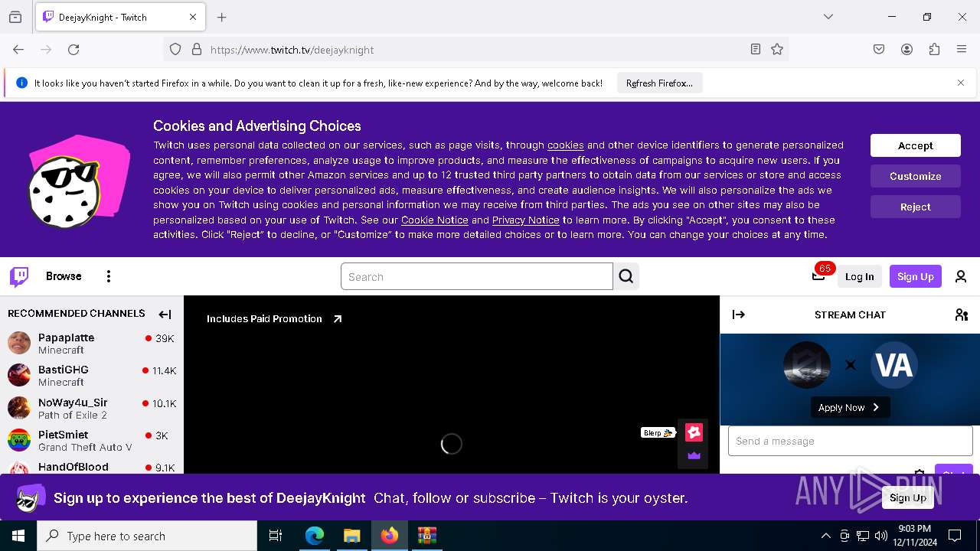Show hidden system tray icons

[825, 536]
